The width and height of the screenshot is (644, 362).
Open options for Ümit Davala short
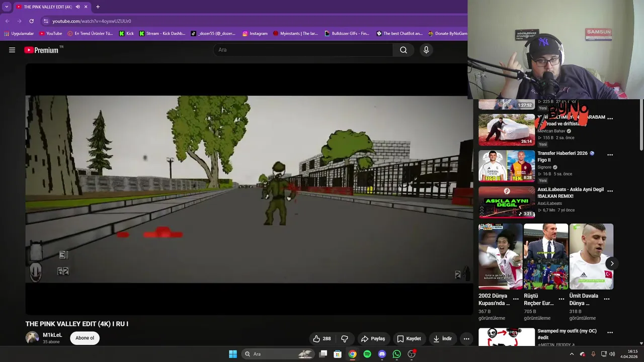pyautogui.click(x=607, y=299)
